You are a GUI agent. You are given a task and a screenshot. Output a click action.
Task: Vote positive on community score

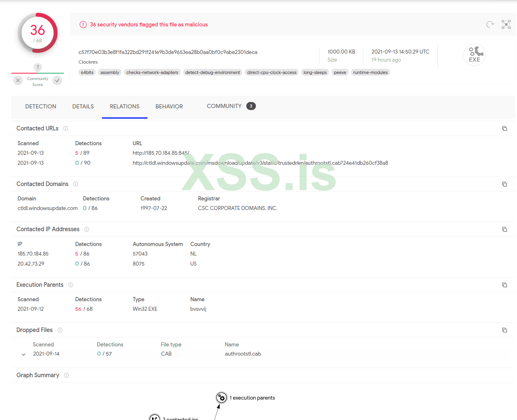pyautogui.click(x=57, y=80)
